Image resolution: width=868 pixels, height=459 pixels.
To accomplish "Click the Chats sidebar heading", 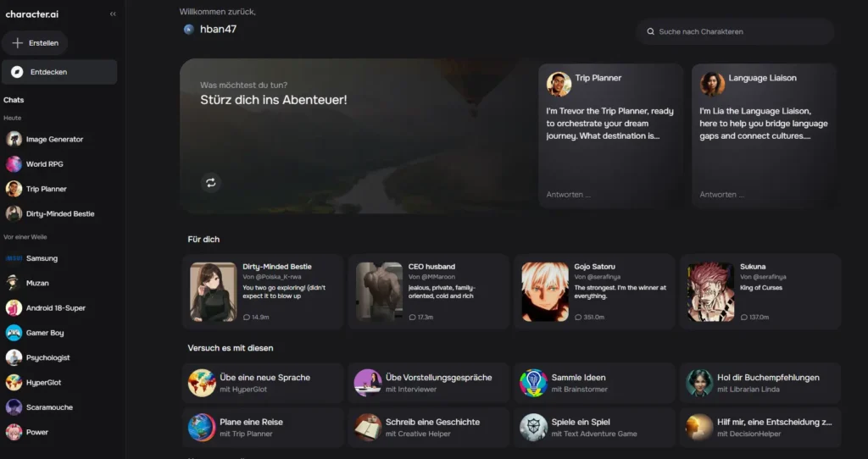I will (14, 100).
